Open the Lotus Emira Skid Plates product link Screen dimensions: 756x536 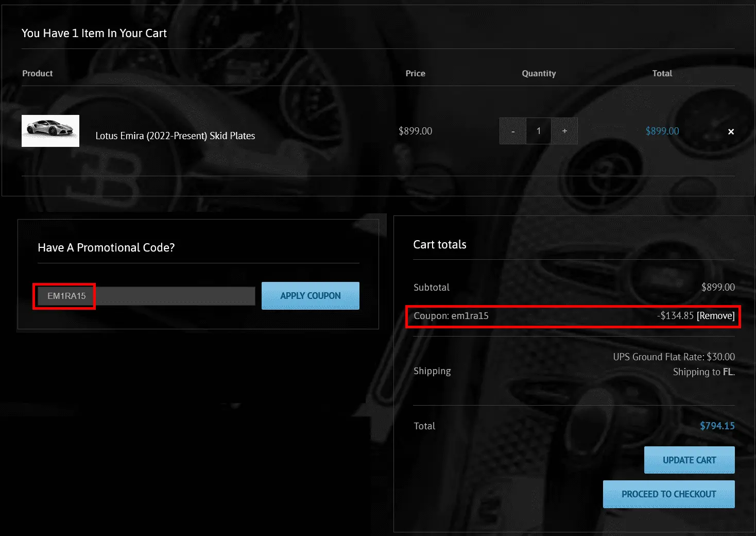(175, 136)
